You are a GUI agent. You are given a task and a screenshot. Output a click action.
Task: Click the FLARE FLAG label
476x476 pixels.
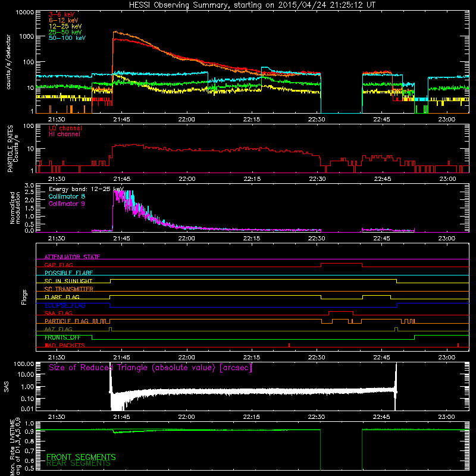pyautogui.click(x=62, y=297)
